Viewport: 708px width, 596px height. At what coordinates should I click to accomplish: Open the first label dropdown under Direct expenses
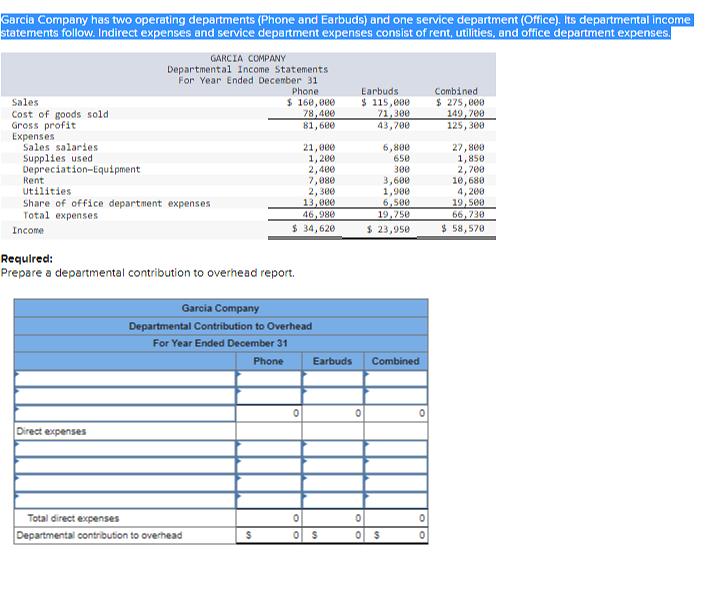[x=125, y=448]
